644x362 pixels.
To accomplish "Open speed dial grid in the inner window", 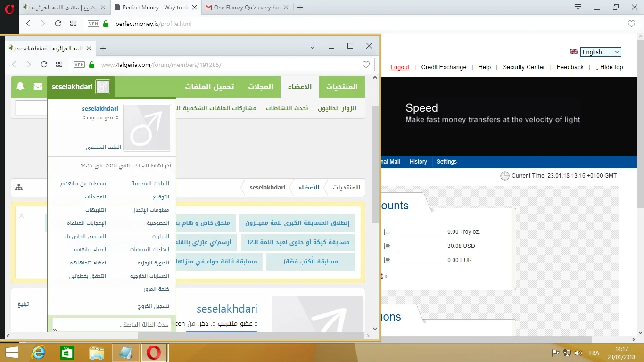I will (59, 65).
